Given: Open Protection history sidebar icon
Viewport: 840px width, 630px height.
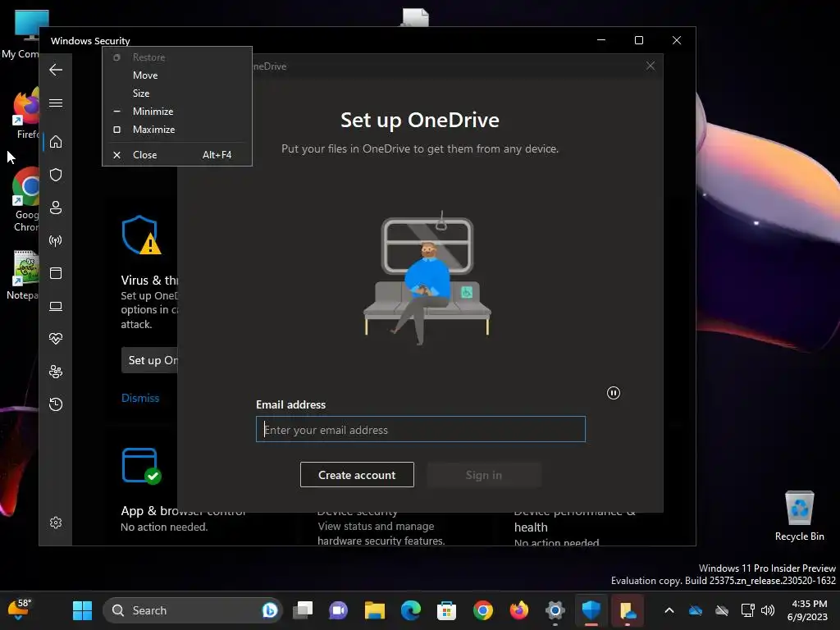Looking at the screenshot, I should click(x=56, y=404).
